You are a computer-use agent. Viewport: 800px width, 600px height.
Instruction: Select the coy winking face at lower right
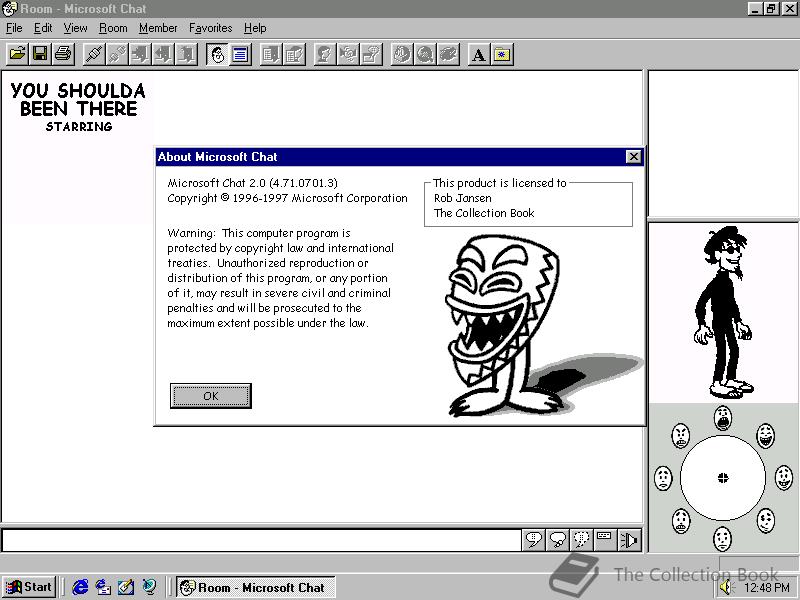765,520
